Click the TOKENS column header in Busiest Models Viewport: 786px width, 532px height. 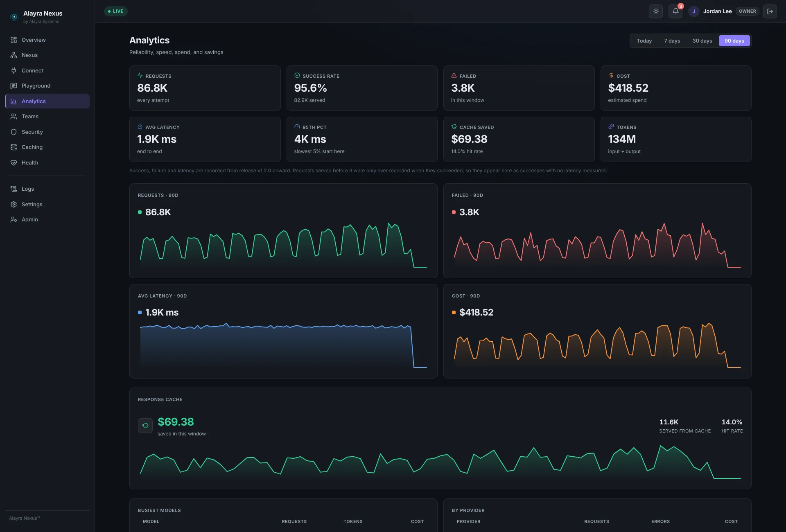point(353,522)
